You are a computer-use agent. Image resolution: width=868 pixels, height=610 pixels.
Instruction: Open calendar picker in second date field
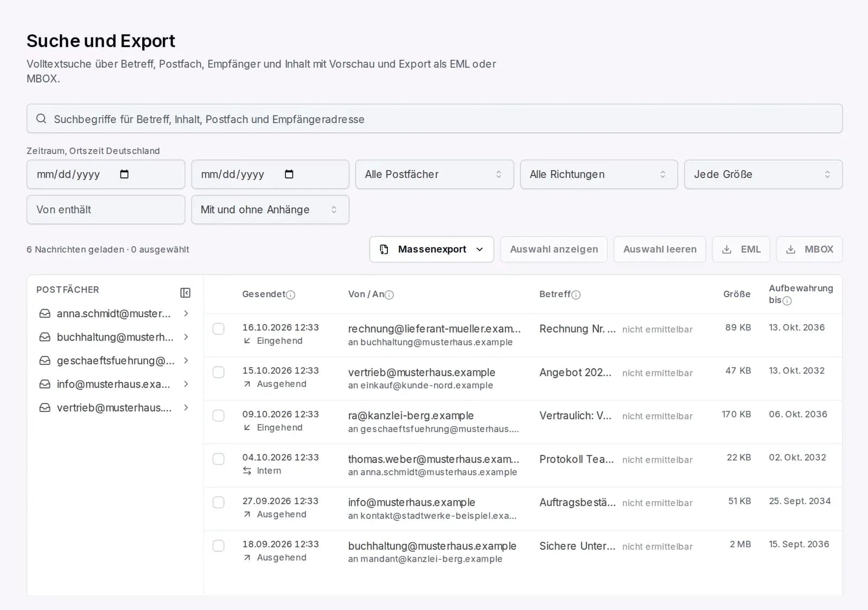click(289, 174)
